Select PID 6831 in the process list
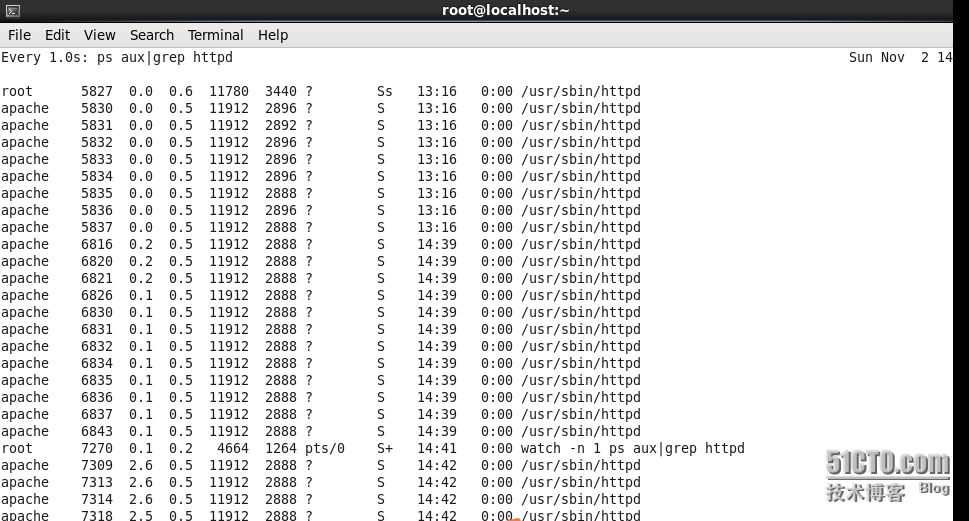The image size is (969, 521). (97, 329)
